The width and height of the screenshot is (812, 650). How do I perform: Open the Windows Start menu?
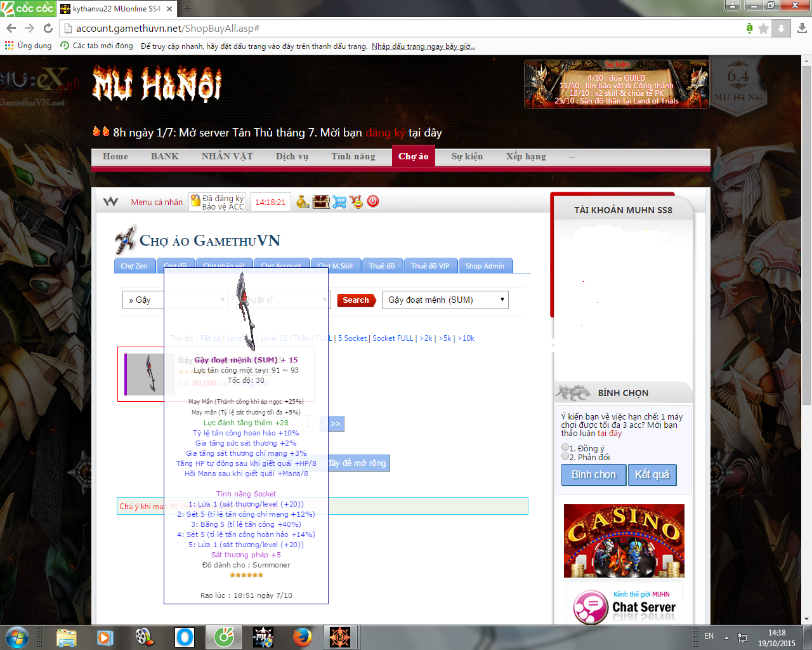(x=17, y=637)
